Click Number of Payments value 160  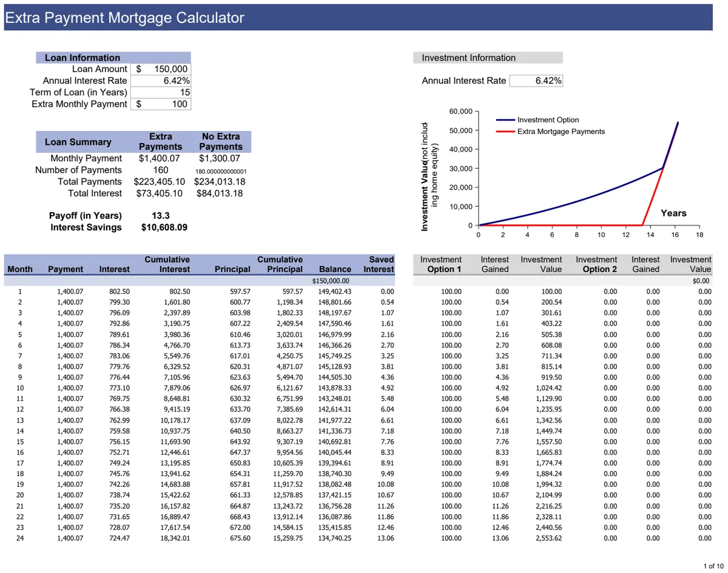pos(161,170)
